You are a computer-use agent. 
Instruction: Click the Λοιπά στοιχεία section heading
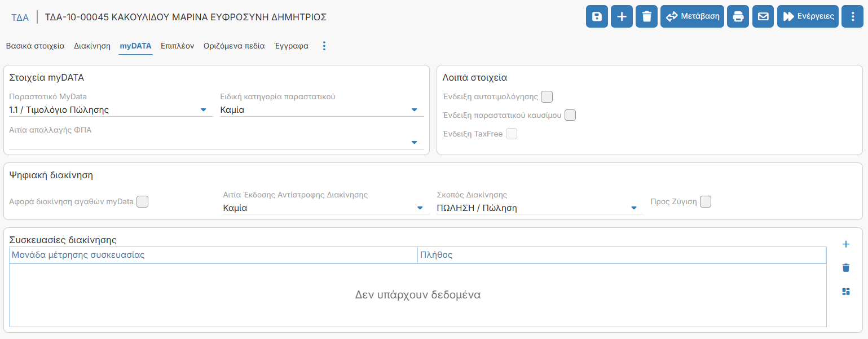click(x=475, y=78)
